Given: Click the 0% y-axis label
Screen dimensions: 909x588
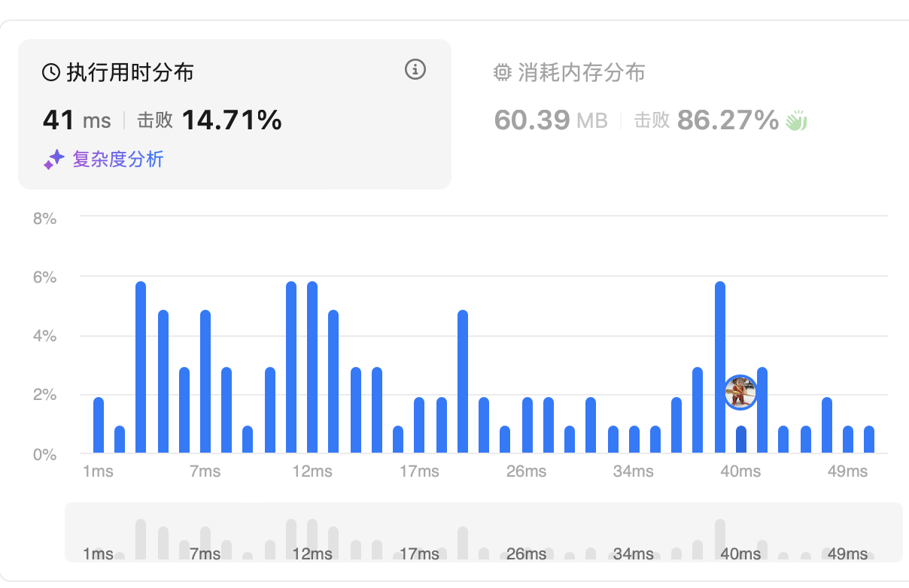Looking at the screenshot, I should point(44,453).
